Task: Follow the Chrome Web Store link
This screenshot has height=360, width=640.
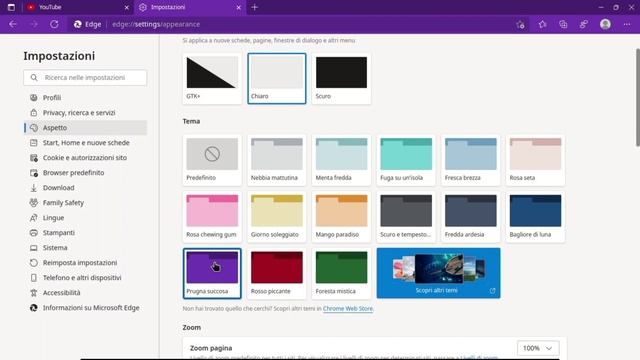Action: 348,309
